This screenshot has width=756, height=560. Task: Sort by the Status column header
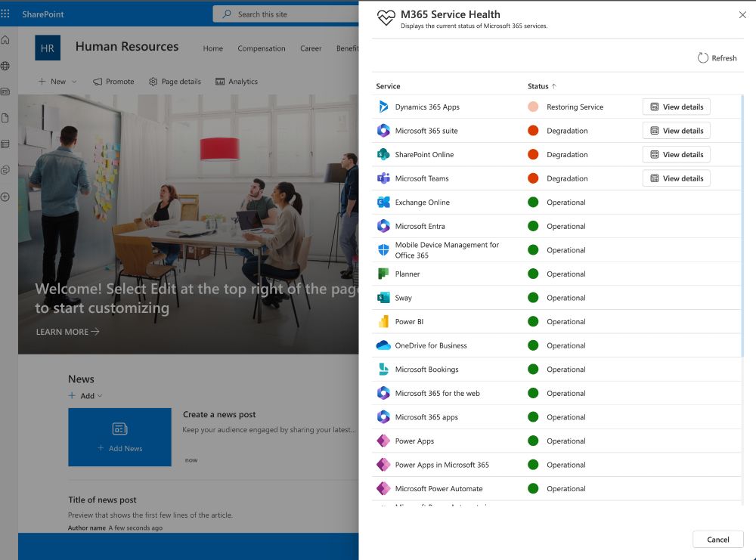point(541,86)
